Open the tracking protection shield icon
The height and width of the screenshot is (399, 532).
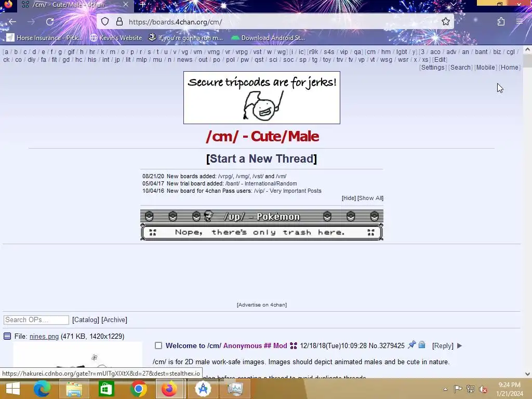coord(105,22)
